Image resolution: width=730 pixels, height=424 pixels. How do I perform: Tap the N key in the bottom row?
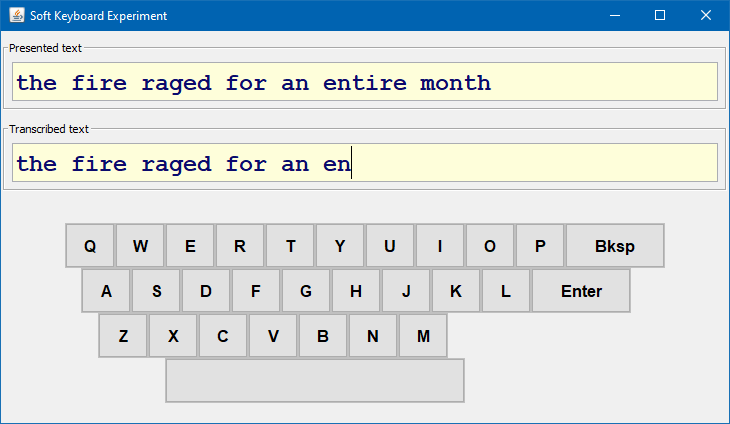tap(373, 336)
